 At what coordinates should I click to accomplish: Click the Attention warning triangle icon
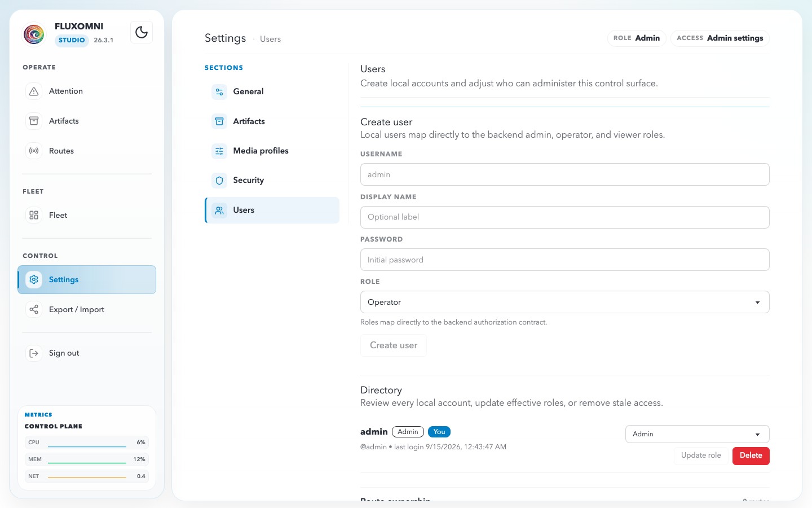(34, 91)
